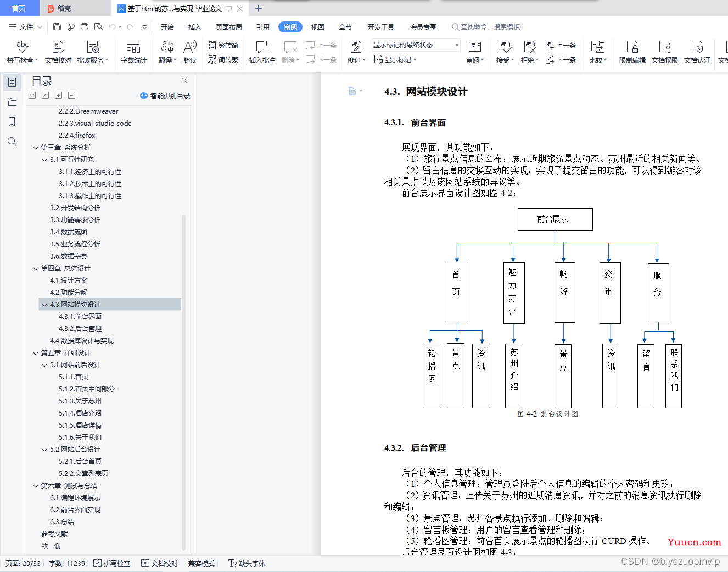Toggle 拼写检查 in status bar
The height and width of the screenshot is (572, 728).
point(112,563)
